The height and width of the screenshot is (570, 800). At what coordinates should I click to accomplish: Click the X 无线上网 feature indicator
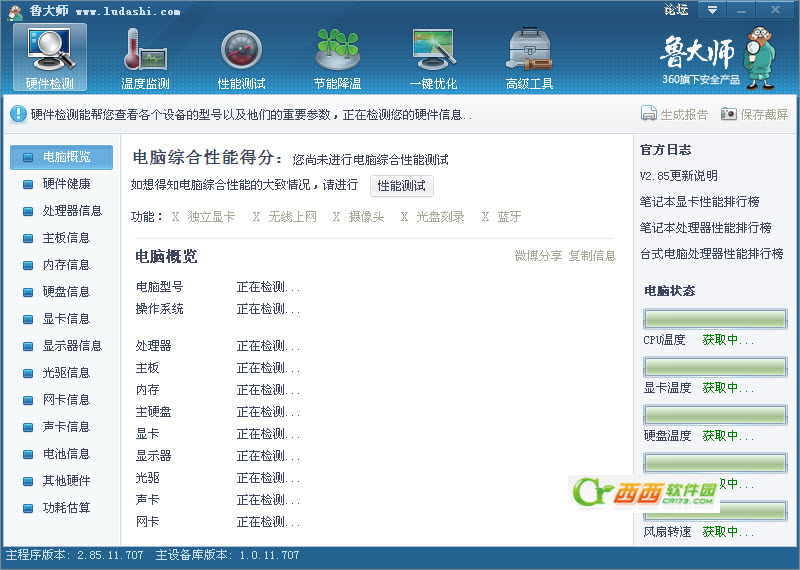285,217
